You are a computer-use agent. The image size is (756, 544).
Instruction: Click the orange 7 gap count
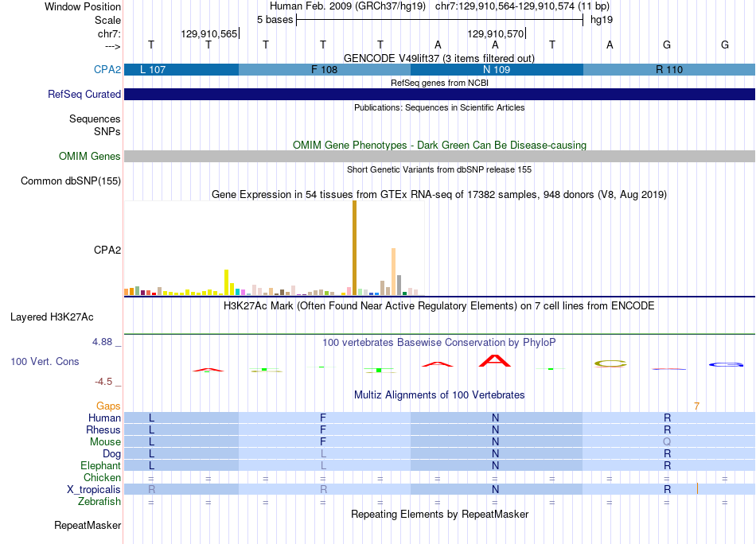[x=696, y=406]
